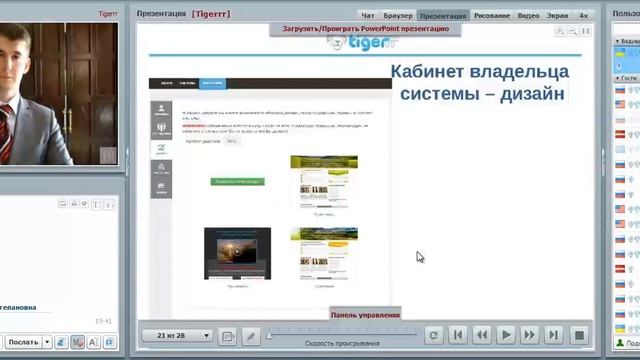Click the Панель управления label

pyautogui.click(x=365, y=315)
